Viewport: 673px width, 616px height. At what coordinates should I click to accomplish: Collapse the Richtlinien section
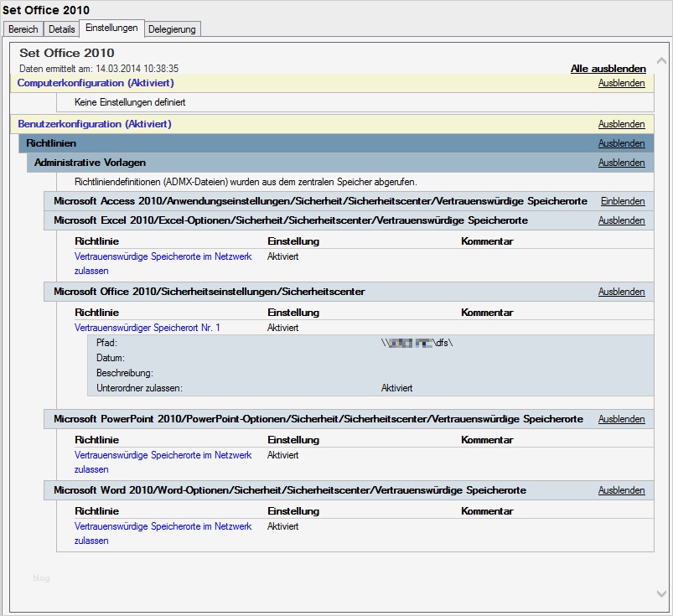pyautogui.click(x=621, y=142)
